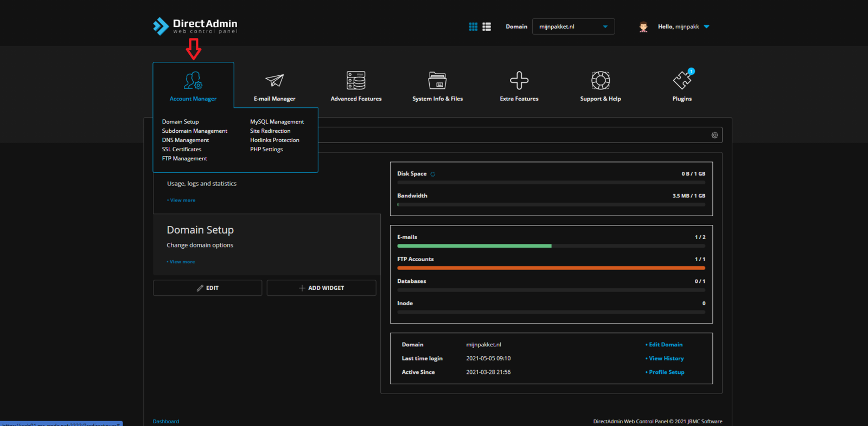The height and width of the screenshot is (426, 868).
Task: Click the last login date 2021-05-05 09:10
Action: tap(488, 358)
